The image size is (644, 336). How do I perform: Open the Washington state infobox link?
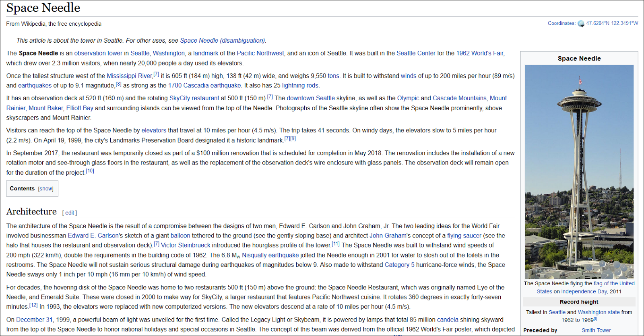click(x=599, y=312)
